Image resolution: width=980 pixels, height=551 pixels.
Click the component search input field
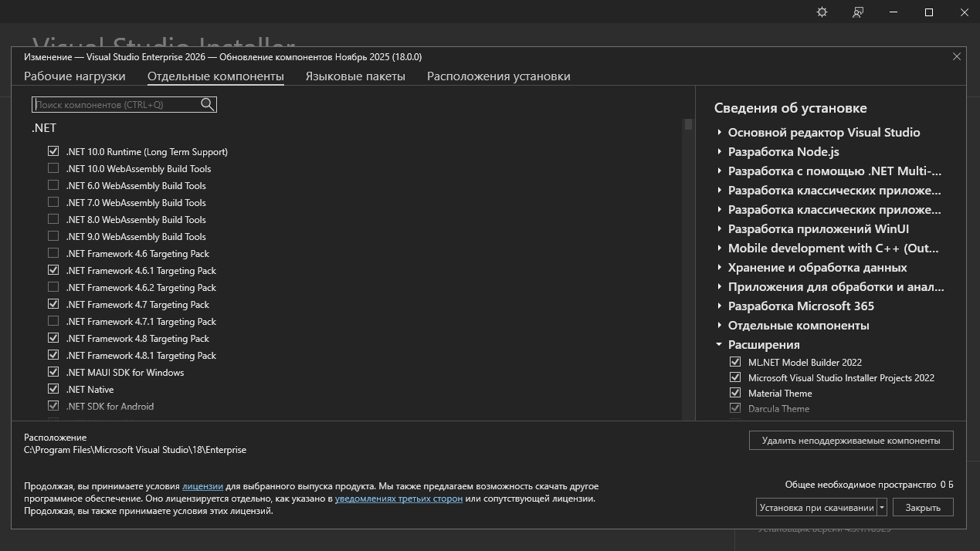pyautogui.click(x=116, y=104)
